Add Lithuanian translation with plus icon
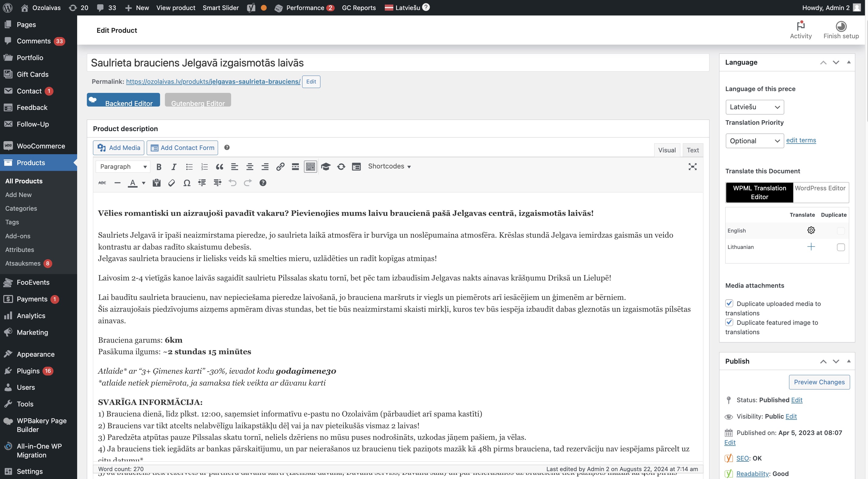Screen dimensions: 868x479 click(811, 247)
